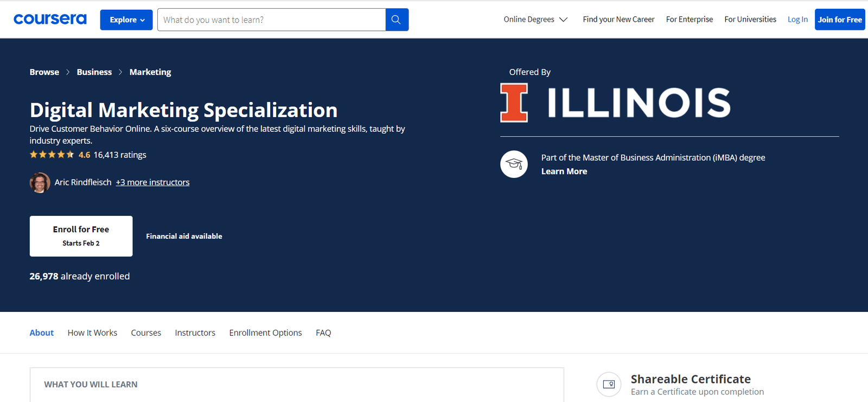Click the University of Illinois logo

[615, 103]
